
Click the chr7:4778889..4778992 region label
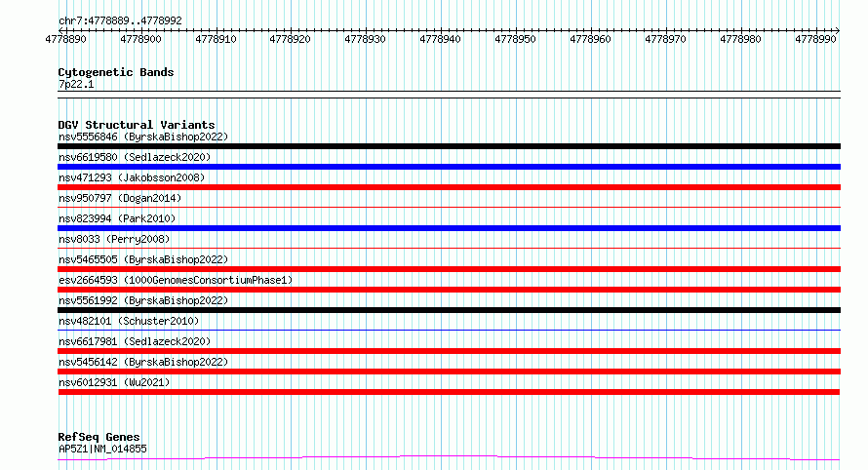(x=120, y=20)
